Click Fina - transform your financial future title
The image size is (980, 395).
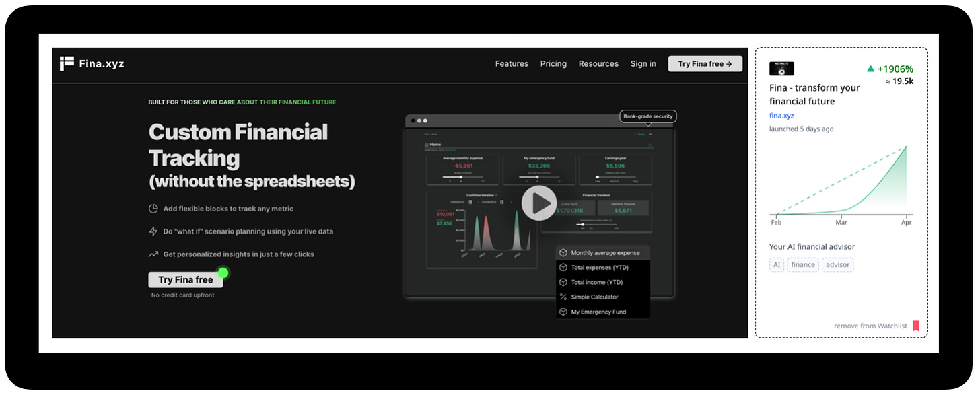coord(815,94)
